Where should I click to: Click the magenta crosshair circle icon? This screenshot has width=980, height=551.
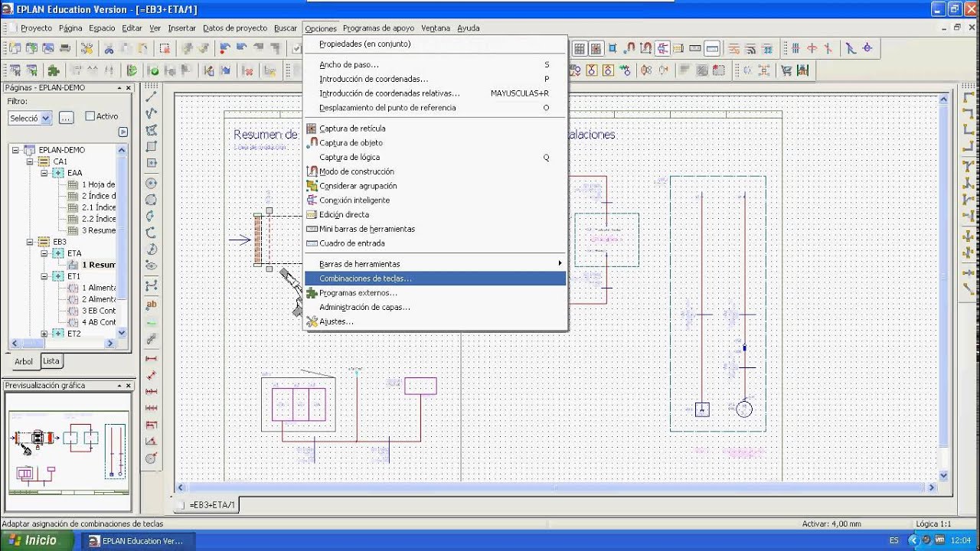click(x=867, y=48)
